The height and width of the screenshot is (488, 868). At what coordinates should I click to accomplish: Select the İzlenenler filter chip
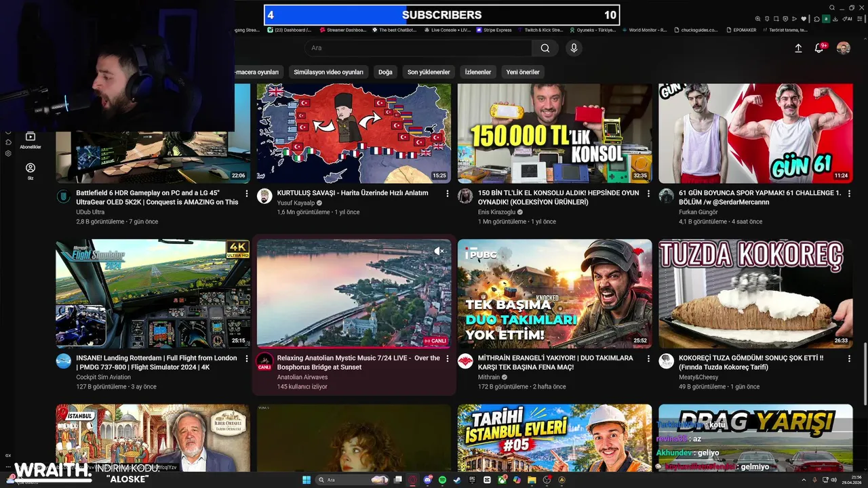pyautogui.click(x=478, y=72)
